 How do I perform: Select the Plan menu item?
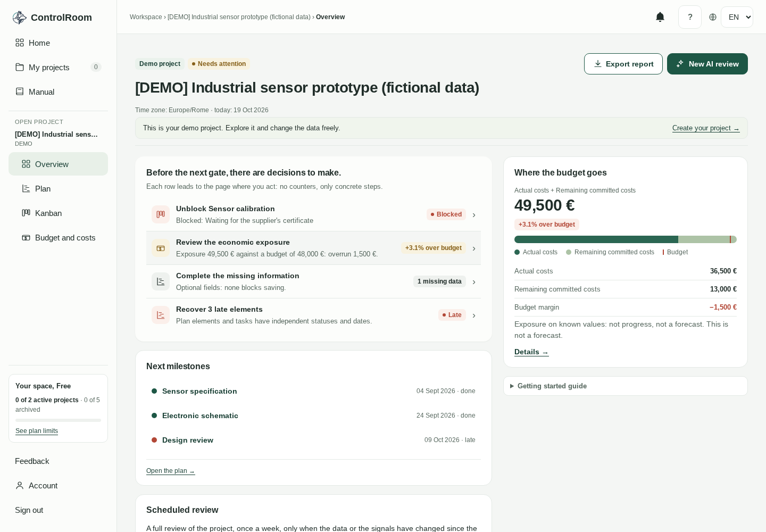(58, 188)
